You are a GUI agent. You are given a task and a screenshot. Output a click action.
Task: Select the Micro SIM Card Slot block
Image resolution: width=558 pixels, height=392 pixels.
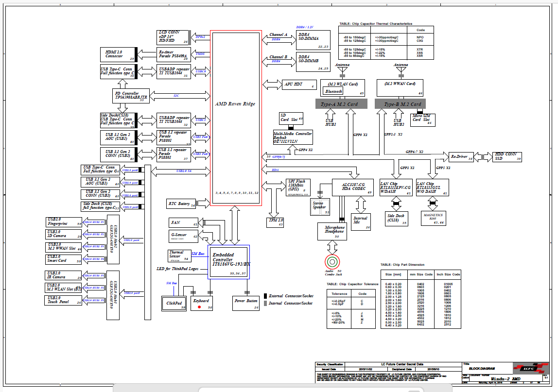click(423, 120)
